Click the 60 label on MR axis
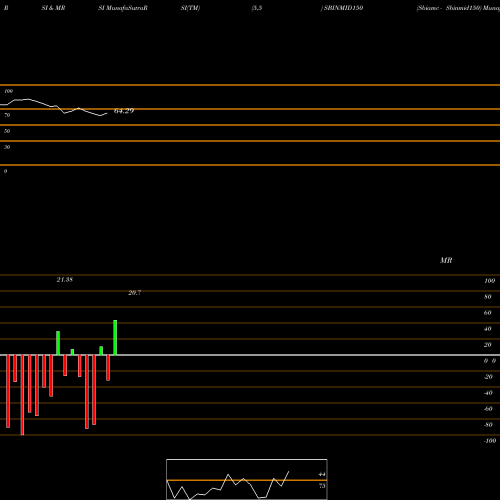The width and height of the screenshot is (500, 500). pyautogui.click(x=488, y=313)
